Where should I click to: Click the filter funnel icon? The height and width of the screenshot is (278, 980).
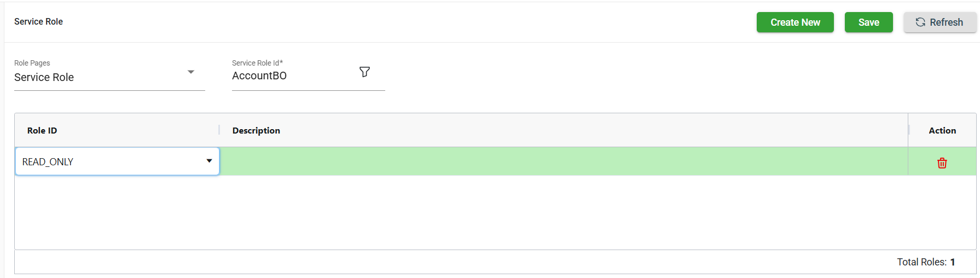click(x=364, y=72)
